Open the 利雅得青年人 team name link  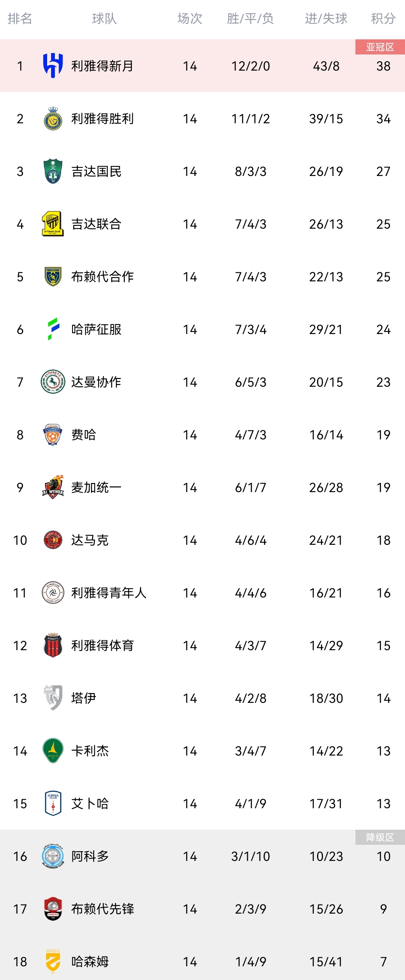click(x=109, y=593)
